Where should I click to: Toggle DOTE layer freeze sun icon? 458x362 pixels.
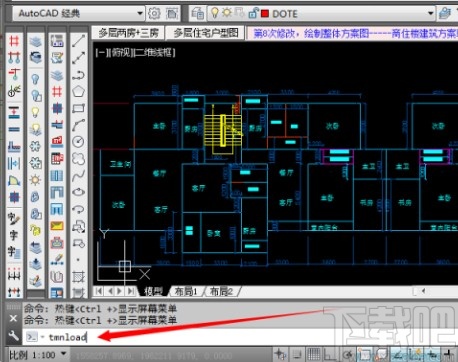coord(227,13)
